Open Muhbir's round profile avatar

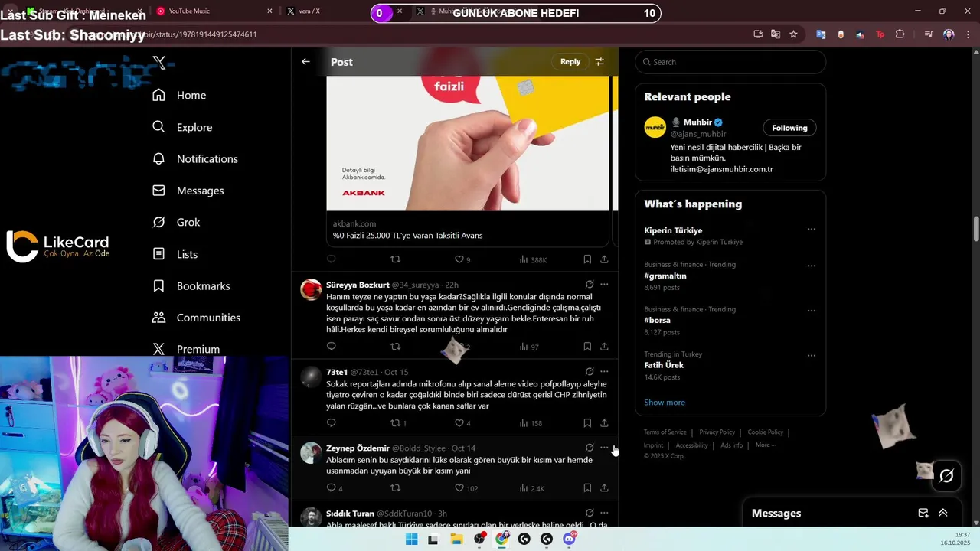coord(655,127)
